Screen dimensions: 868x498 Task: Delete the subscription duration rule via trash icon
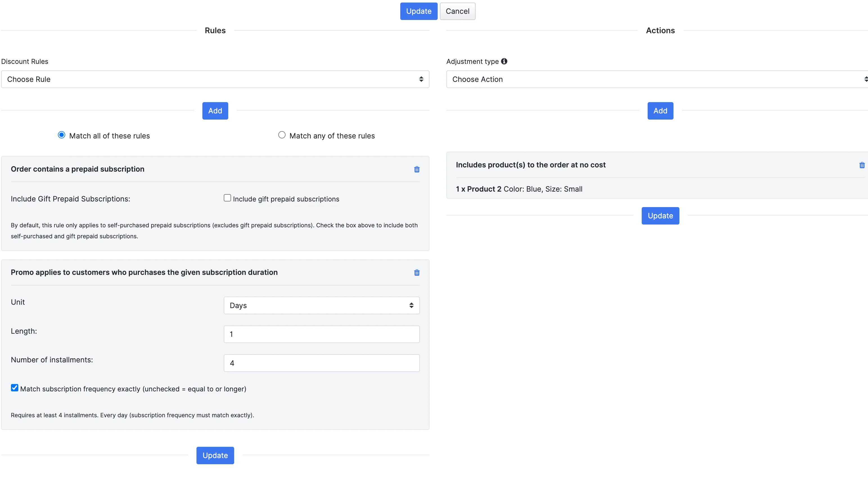(x=416, y=273)
